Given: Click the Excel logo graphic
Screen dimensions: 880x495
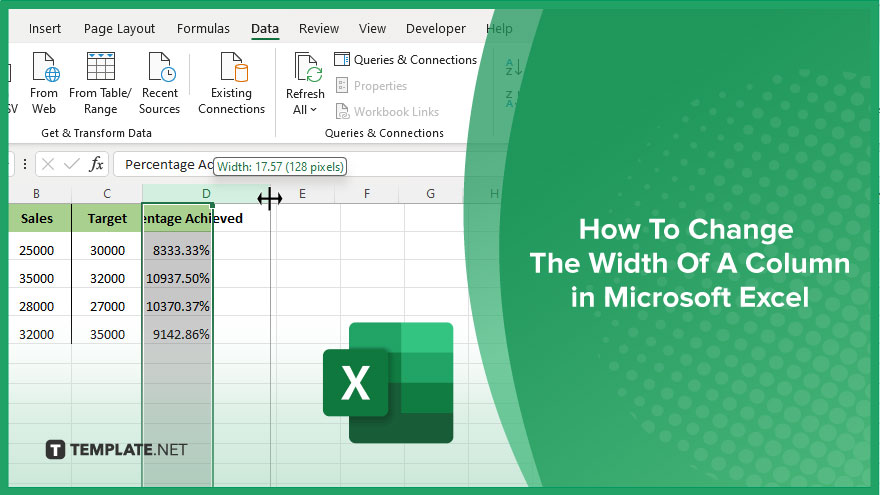Looking at the screenshot, I should tap(388, 383).
